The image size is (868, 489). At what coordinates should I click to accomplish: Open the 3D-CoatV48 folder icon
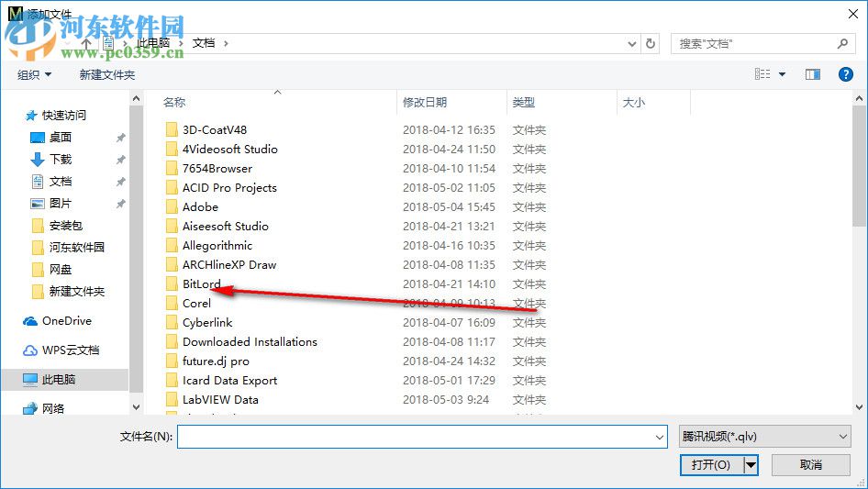point(172,129)
